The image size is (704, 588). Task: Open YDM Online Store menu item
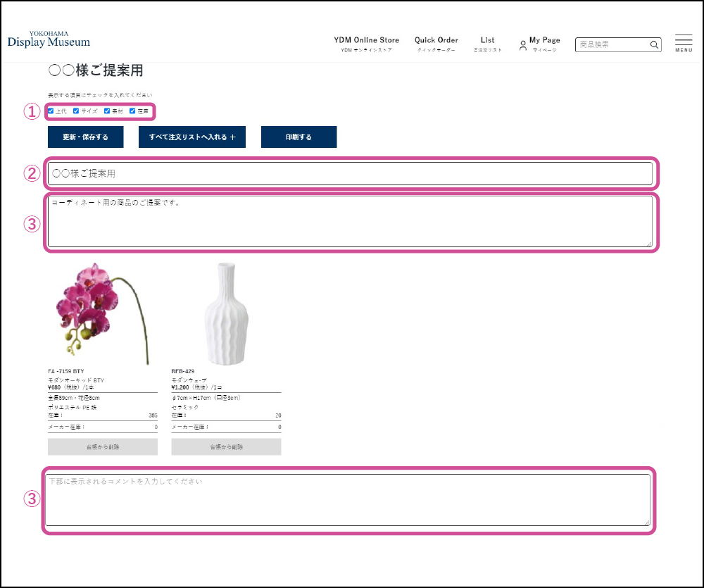point(366,44)
